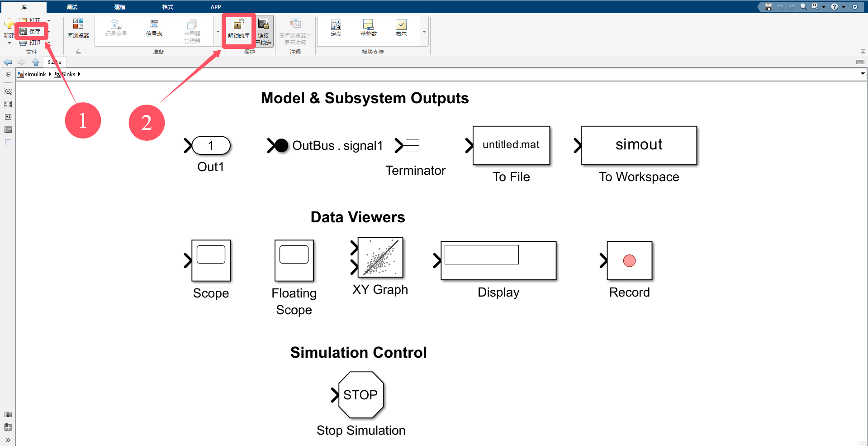Select the zoom tool in the left sidebar
Screen dimensions: 868x446
coord(8,91)
